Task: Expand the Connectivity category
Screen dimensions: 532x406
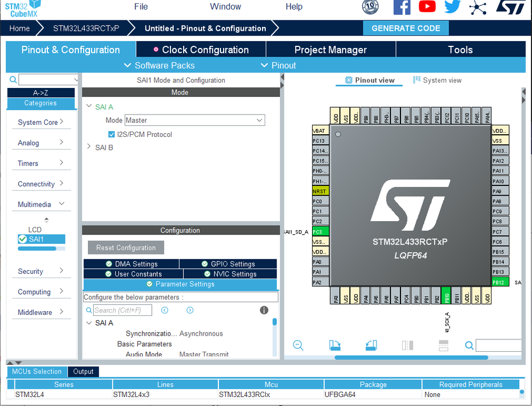Action: click(40, 184)
